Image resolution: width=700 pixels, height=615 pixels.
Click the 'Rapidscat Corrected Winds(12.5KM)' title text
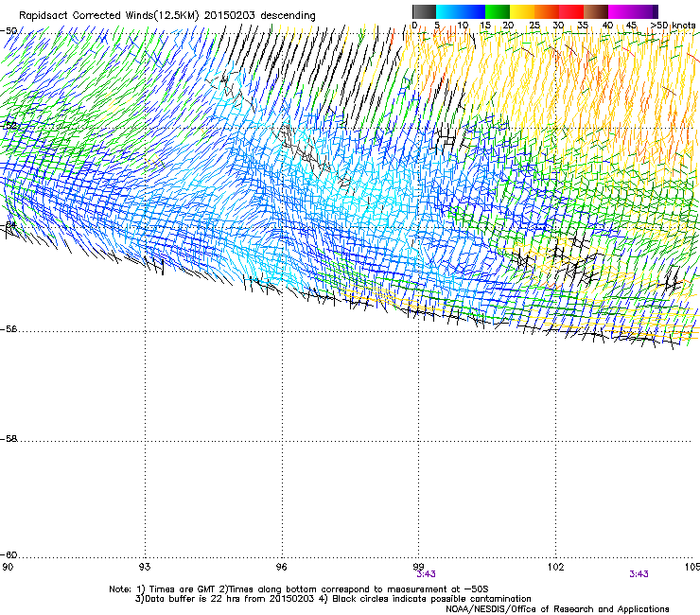(109, 16)
